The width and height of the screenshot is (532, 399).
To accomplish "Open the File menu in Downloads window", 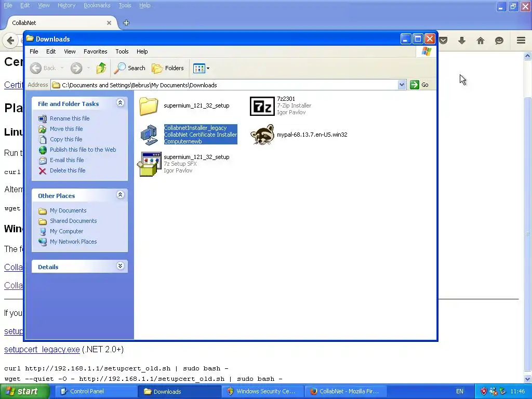I will tap(34, 51).
